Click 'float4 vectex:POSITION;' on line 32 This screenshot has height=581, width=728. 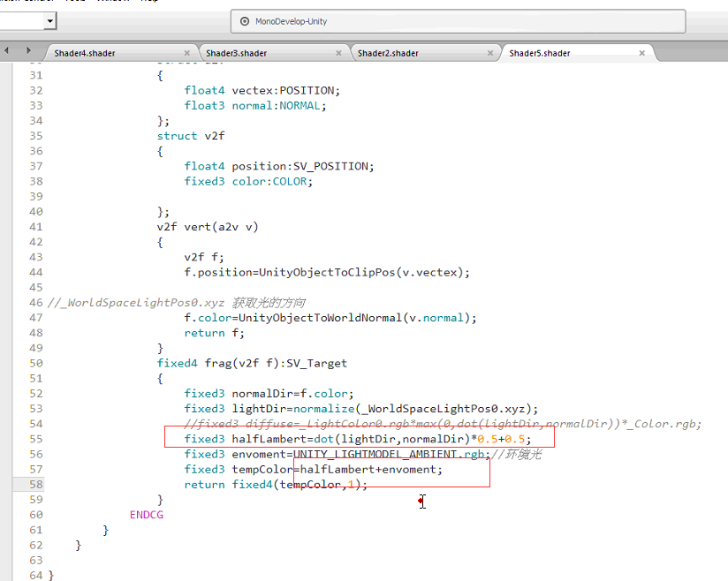click(x=262, y=90)
